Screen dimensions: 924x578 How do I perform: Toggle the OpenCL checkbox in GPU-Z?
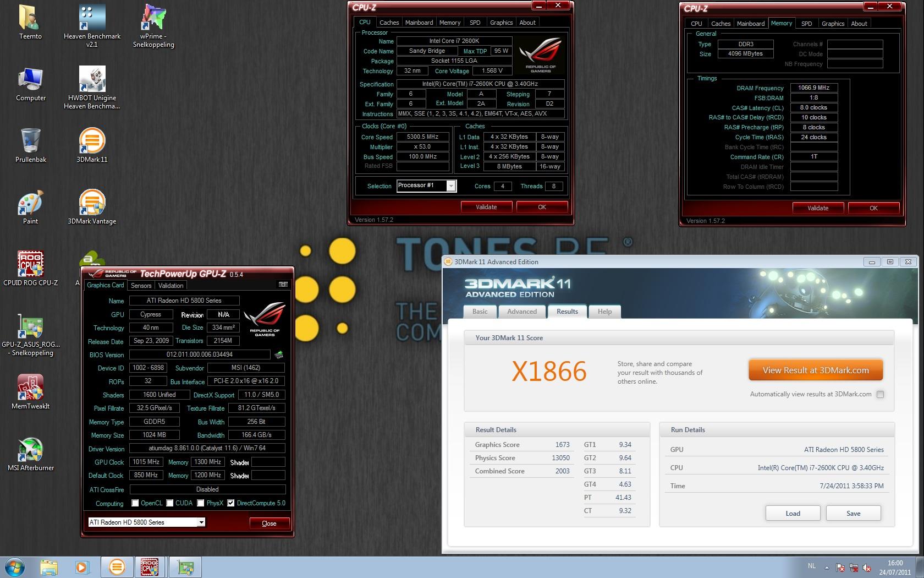(135, 503)
